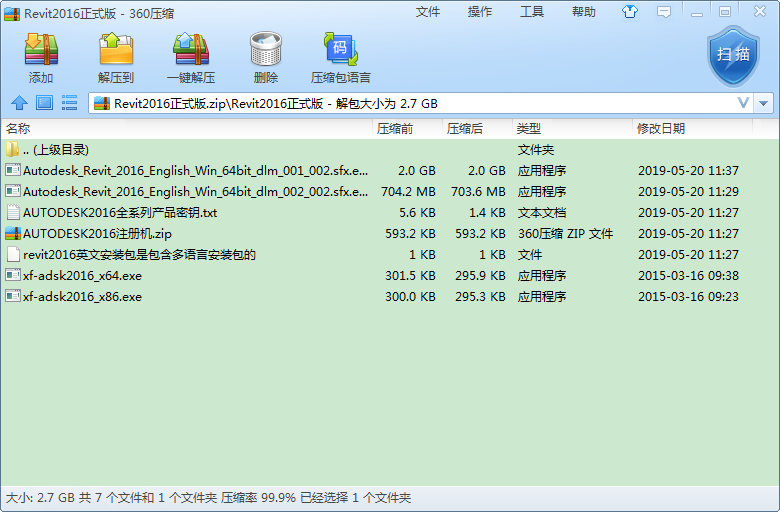
Task: Click the 解压到 (Extract to) icon
Action: click(116, 49)
